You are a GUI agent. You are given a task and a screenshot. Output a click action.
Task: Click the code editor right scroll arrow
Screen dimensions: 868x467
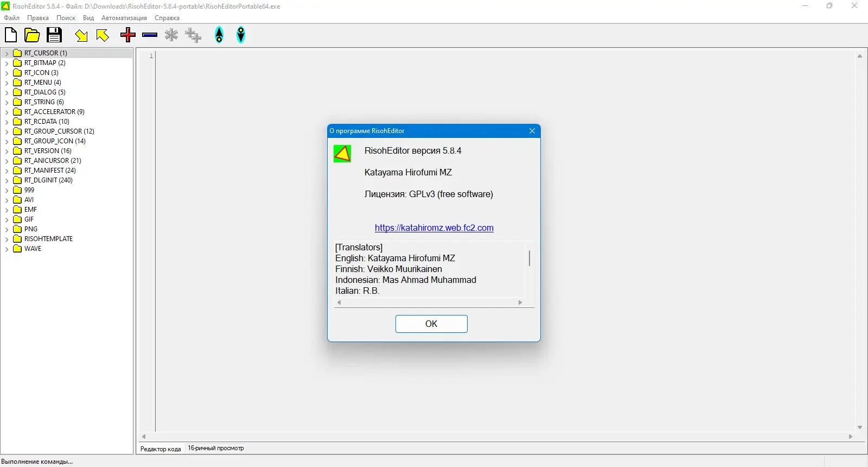click(x=851, y=437)
